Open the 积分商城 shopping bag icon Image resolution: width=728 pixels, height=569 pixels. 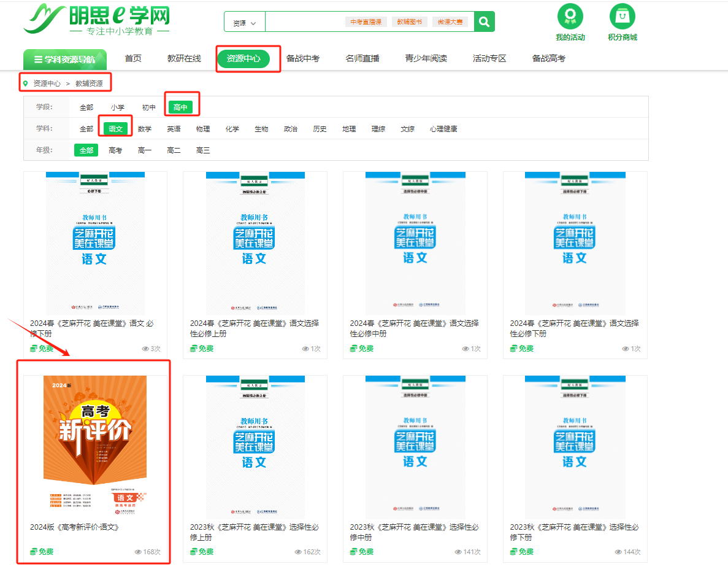(622, 16)
